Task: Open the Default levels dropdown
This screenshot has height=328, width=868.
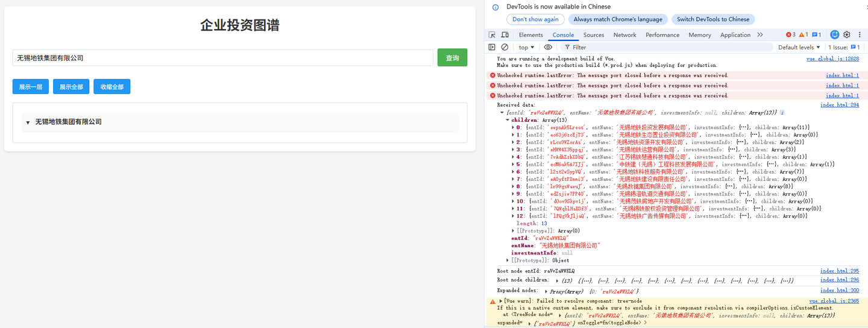Action: point(799,47)
